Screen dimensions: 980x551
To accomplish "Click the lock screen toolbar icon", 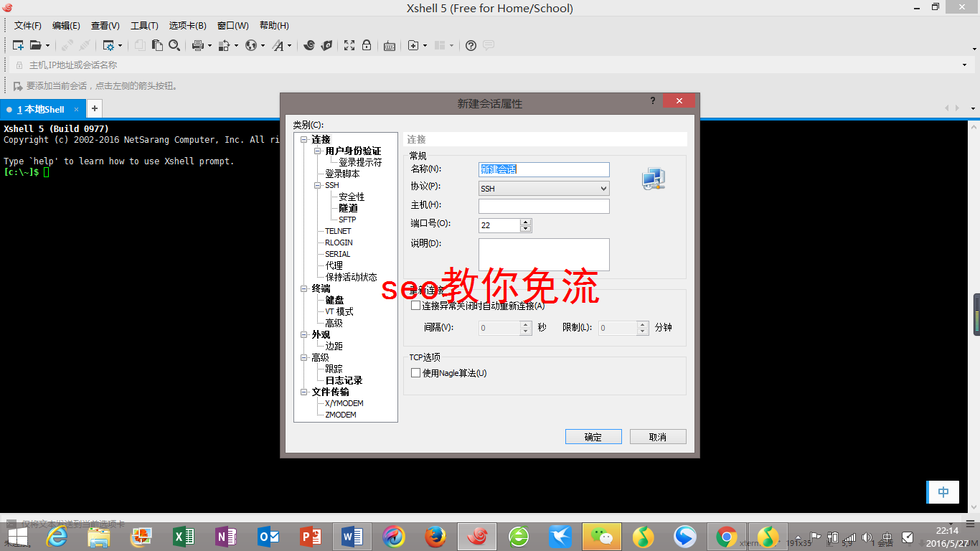I will [x=368, y=45].
